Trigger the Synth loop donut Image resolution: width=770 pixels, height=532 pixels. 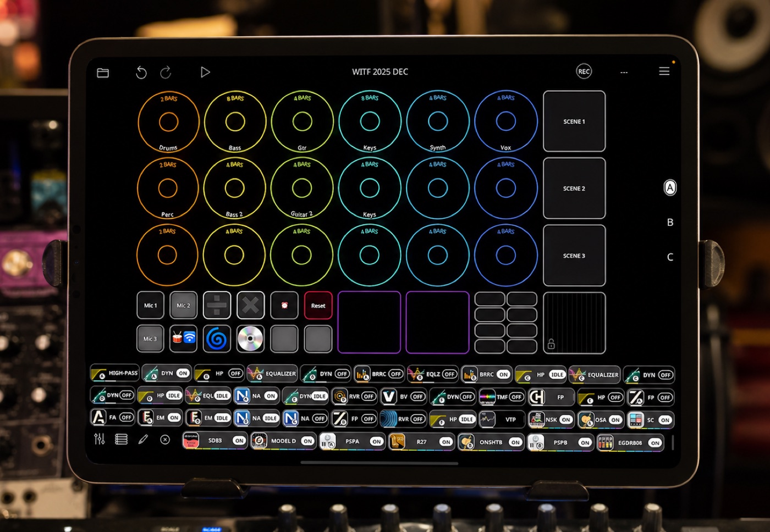pyautogui.click(x=438, y=121)
